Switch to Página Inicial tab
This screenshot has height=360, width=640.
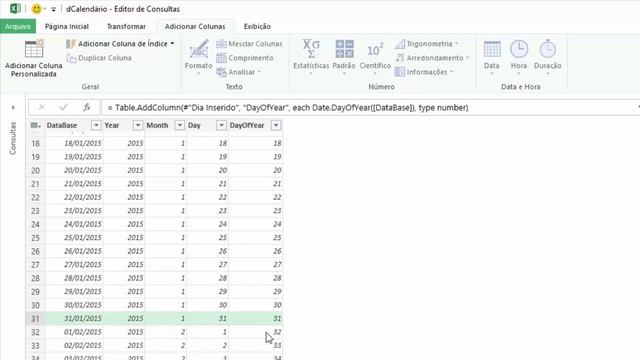pos(67,27)
